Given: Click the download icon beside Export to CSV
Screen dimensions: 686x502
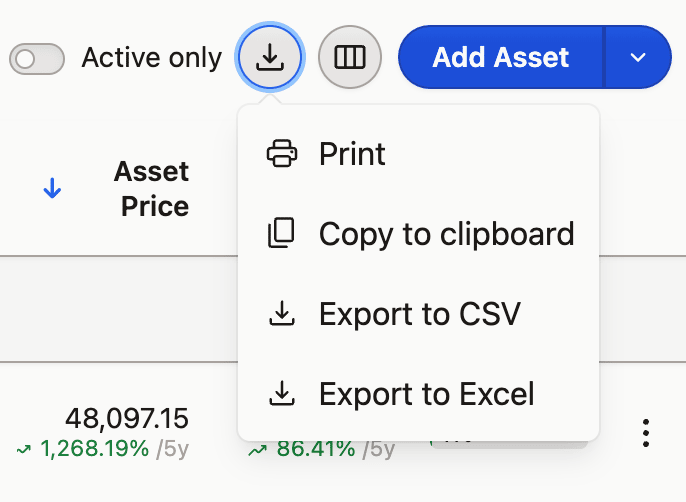Looking at the screenshot, I should pyautogui.click(x=281, y=313).
